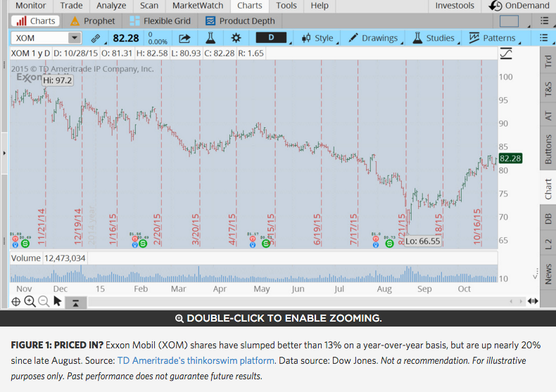556x392 pixels.
Task: Select the Chart side tab
Action: tap(548, 188)
